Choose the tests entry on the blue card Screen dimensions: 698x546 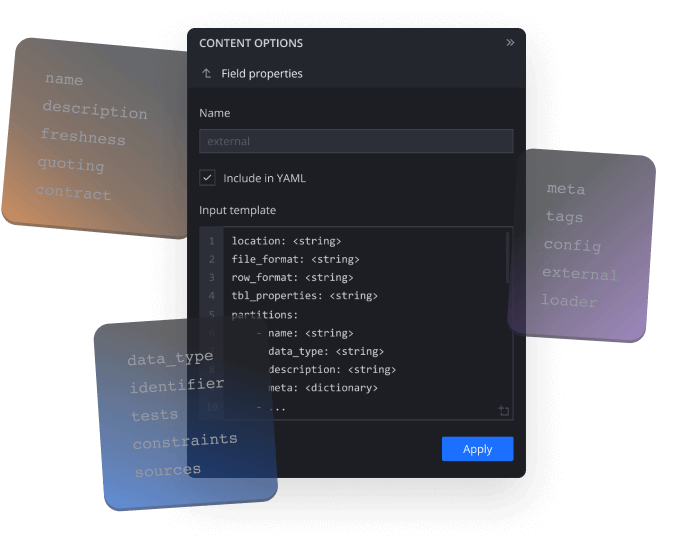tap(154, 415)
